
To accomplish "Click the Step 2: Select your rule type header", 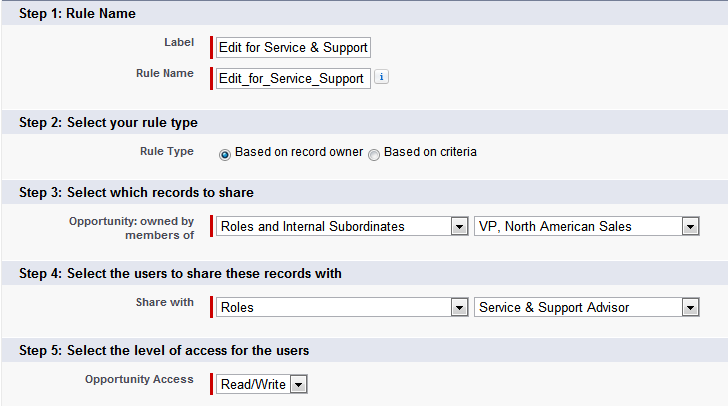I will coord(108,123).
